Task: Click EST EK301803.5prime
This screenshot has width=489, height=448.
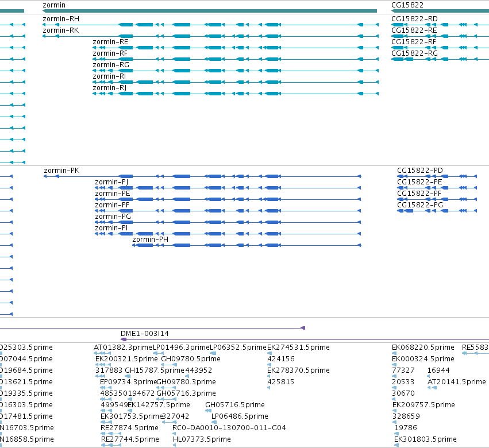Action: tap(425, 440)
